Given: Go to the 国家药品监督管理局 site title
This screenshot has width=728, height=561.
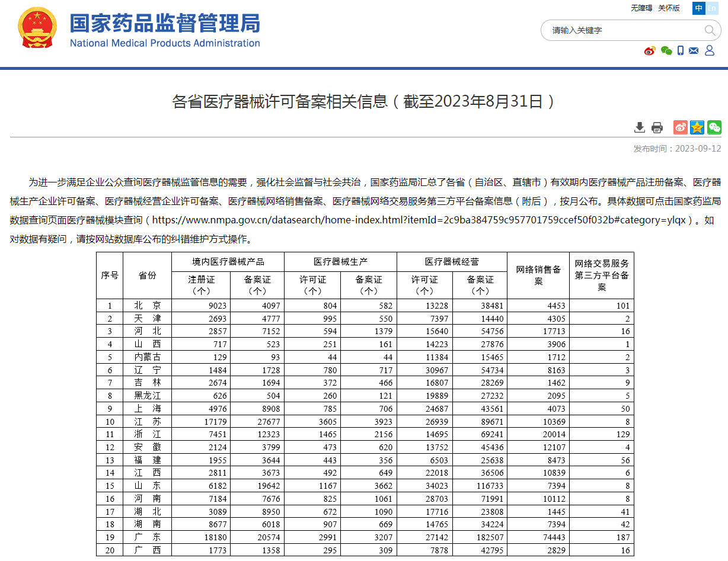Looking at the screenshot, I should click(x=165, y=24).
